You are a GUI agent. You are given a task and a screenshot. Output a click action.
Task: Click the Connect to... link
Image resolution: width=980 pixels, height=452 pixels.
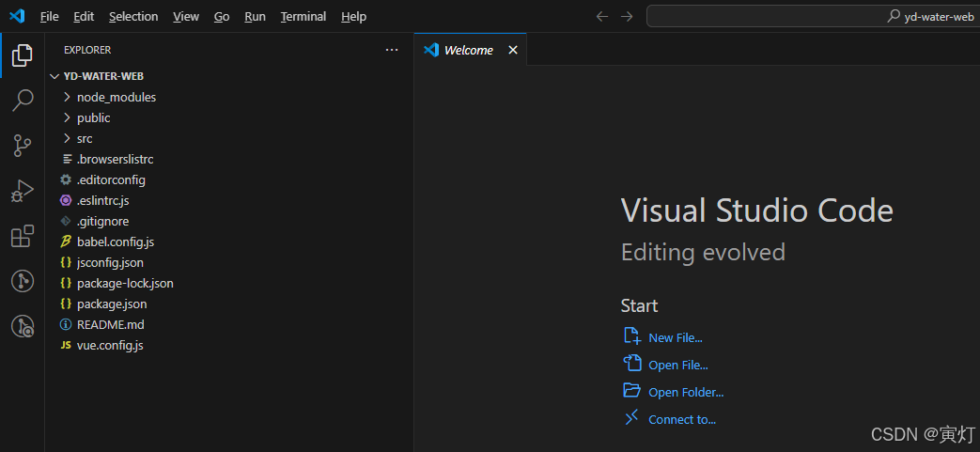pos(682,419)
